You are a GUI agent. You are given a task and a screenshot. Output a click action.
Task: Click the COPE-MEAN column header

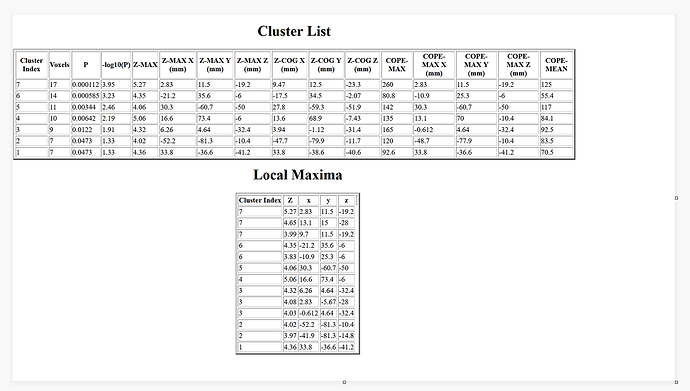pyautogui.click(x=556, y=65)
